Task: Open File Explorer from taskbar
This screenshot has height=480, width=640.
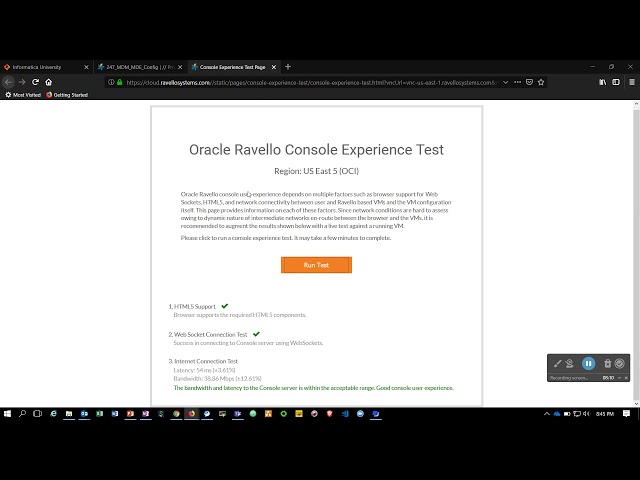Action: tap(69, 413)
